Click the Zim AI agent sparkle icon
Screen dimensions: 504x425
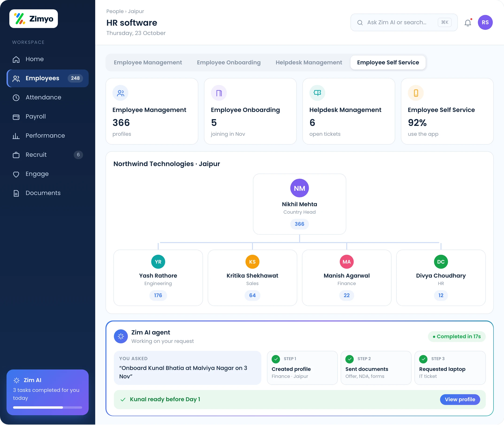coord(121,337)
